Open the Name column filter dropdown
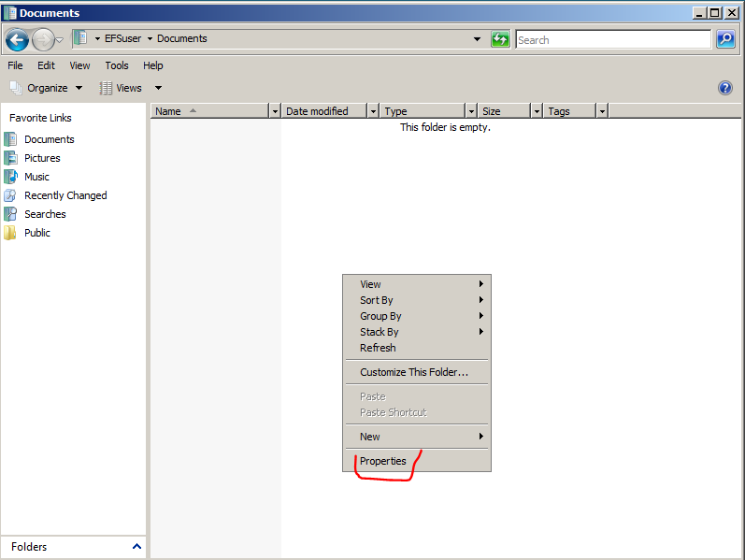This screenshot has height=560, width=745. (275, 111)
